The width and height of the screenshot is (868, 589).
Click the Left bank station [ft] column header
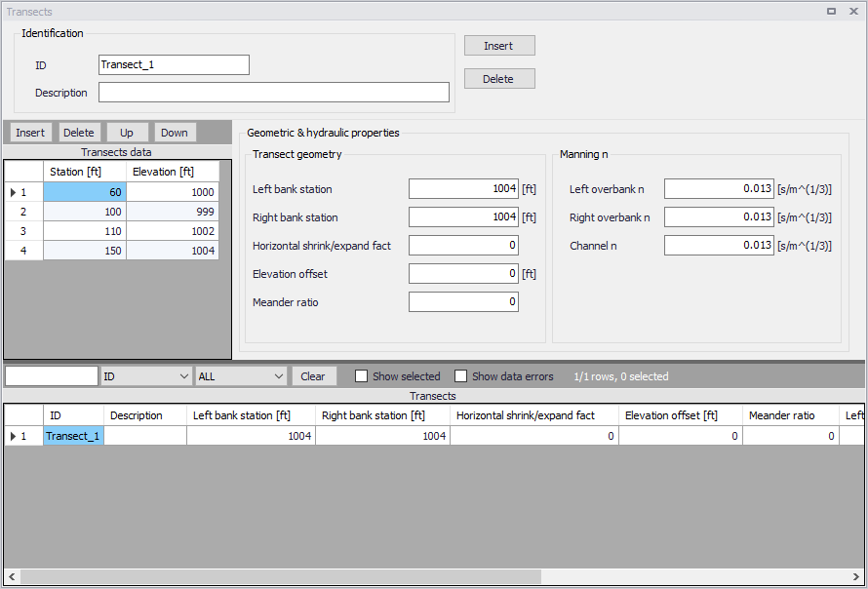tap(251, 415)
